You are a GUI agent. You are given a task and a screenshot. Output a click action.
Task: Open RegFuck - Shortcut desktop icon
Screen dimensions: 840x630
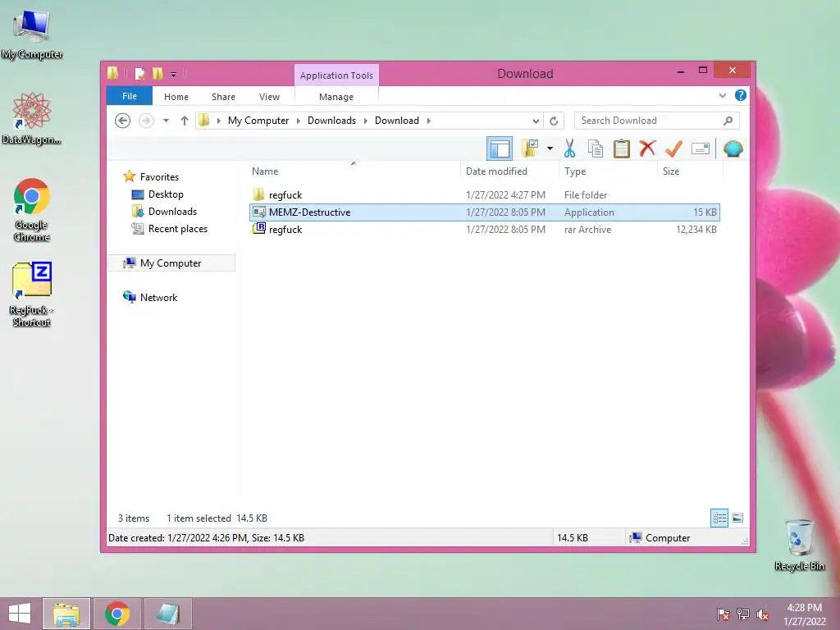[32, 294]
